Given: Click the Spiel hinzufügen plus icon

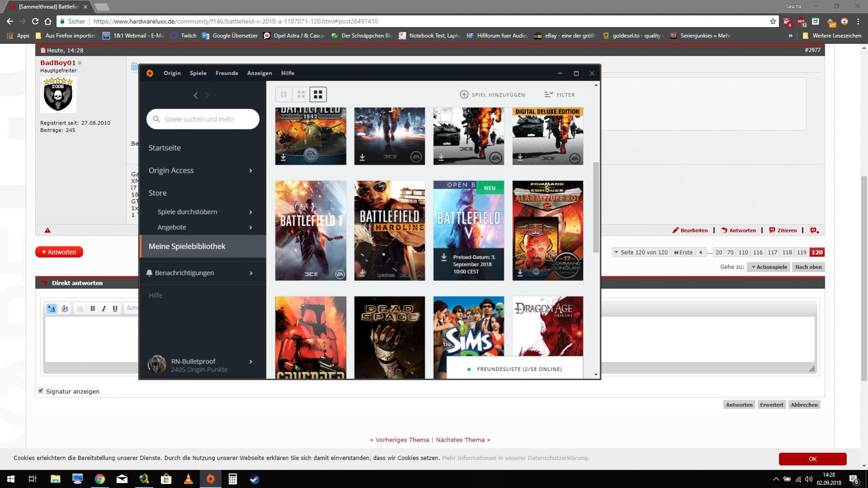Looking at the screenshot, I should click(464, 95).
